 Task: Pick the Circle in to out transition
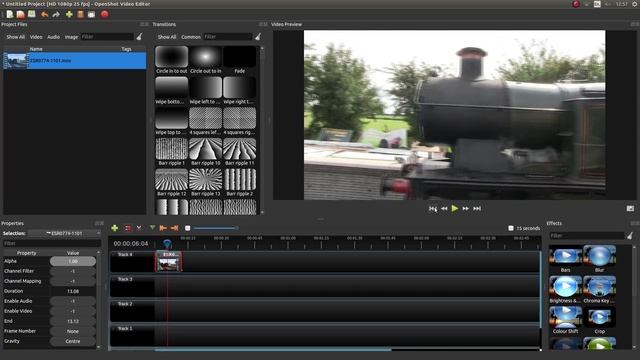[x=171, y=60]
